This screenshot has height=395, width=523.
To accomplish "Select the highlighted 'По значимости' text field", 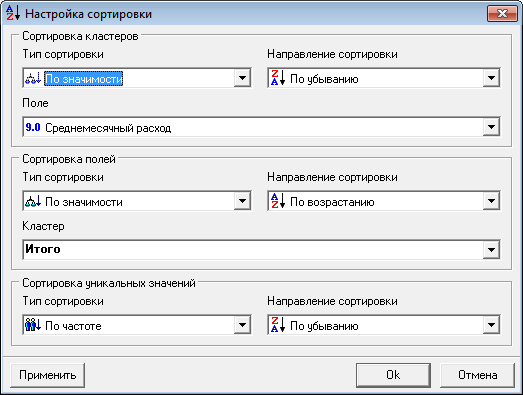I will [84, 79].
